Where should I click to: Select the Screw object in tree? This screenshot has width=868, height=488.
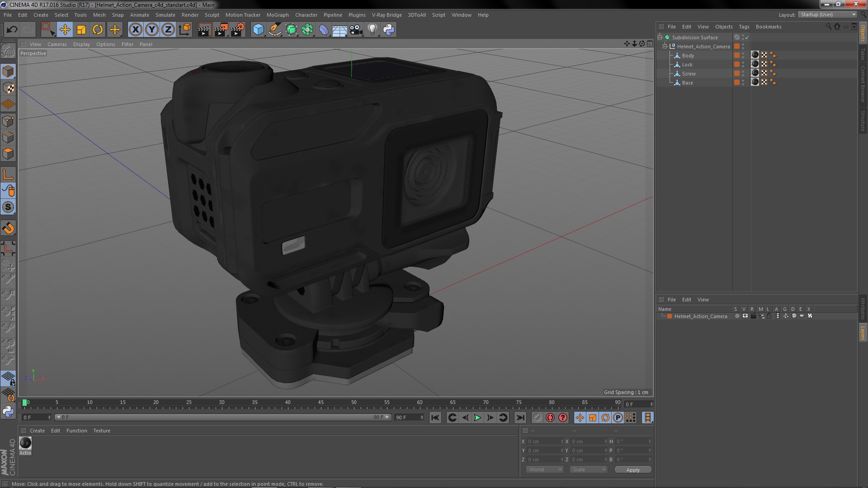(689, 74)
